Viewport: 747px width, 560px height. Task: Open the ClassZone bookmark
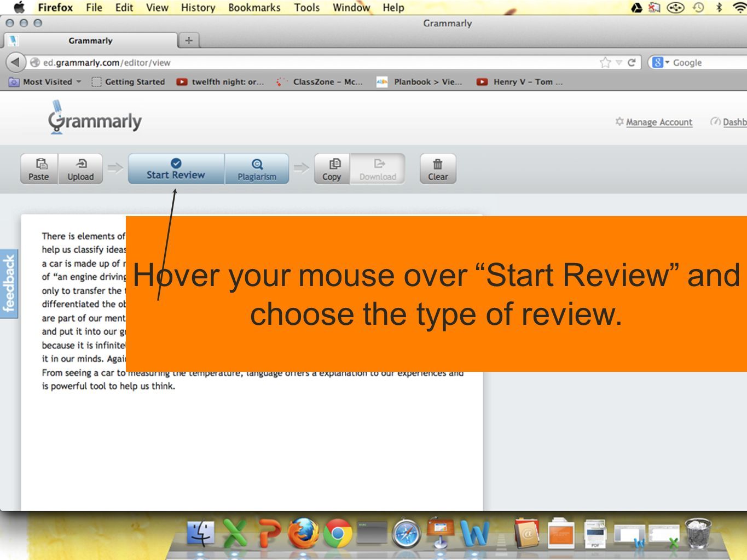click(x=320, y=82)
